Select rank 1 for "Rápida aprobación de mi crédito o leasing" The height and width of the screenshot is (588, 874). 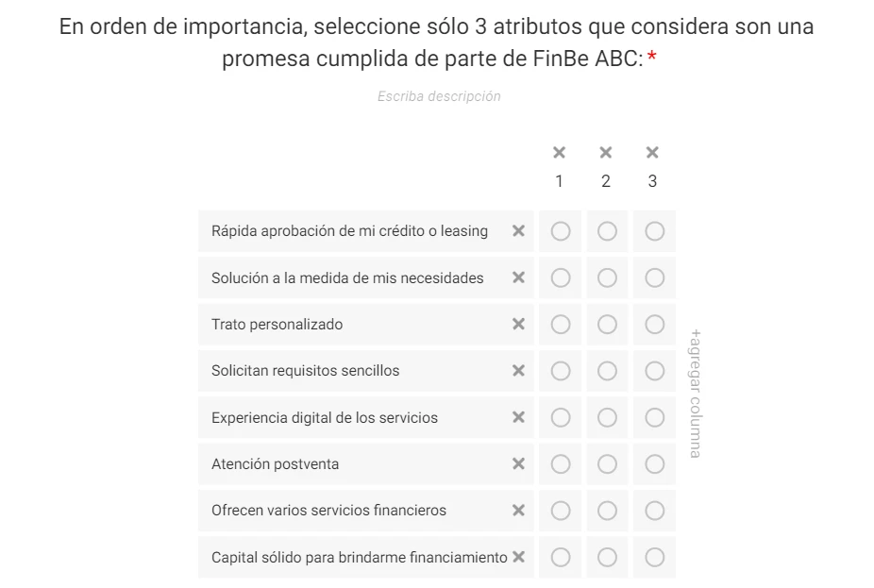coord(560,230)
